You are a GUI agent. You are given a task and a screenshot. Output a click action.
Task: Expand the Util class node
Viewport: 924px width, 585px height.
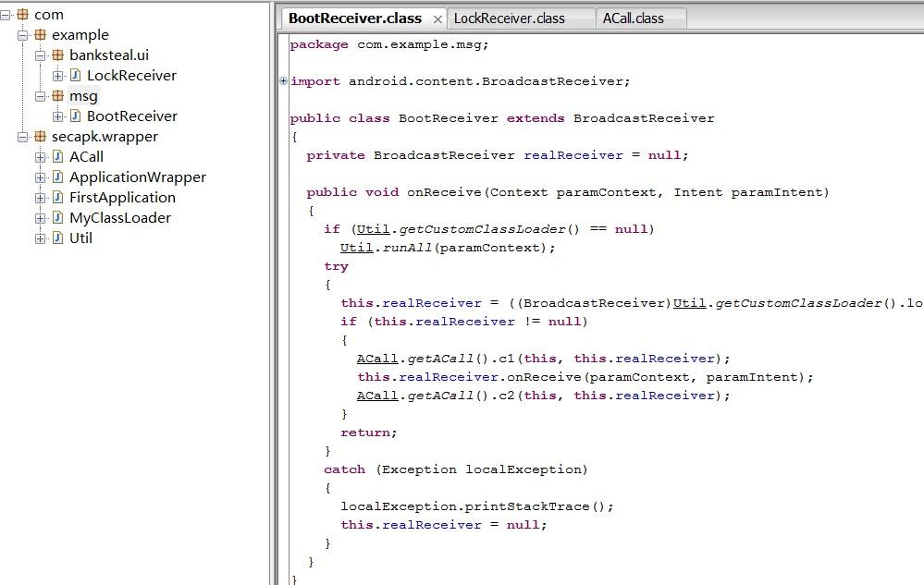coord(40,238)
